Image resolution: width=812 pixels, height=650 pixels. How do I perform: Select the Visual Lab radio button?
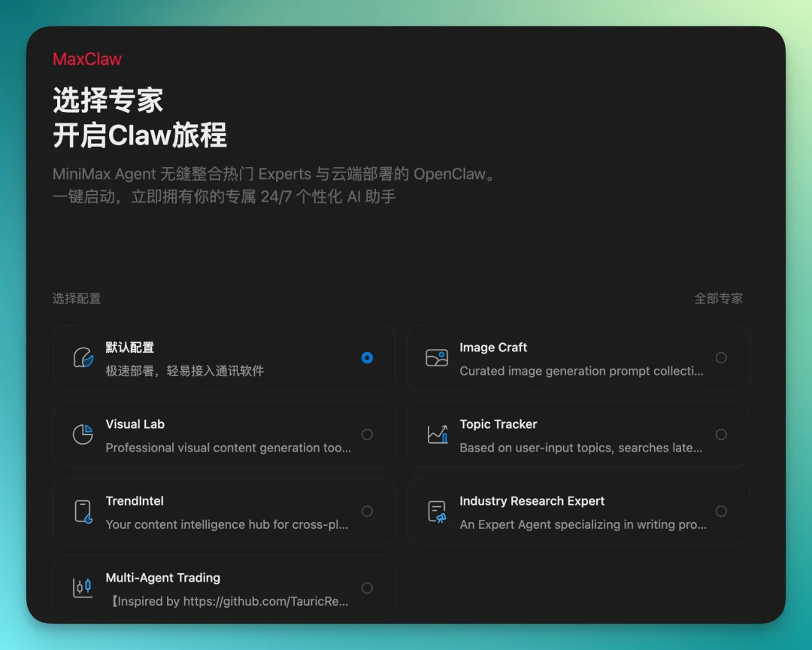367,434
